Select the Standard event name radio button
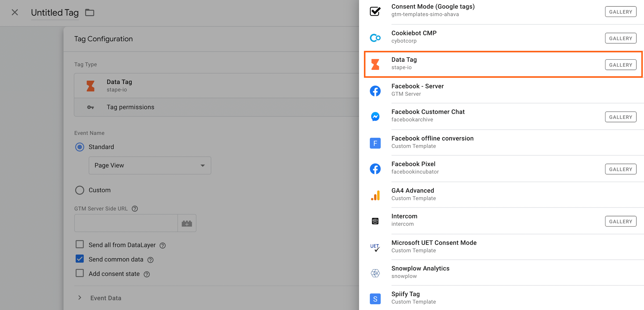 [x=80, y=147]
